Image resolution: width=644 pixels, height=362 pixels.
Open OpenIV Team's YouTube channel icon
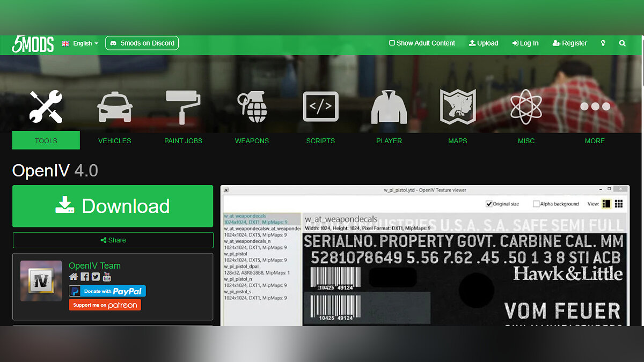pyautogui.click(x=107, y=277)
